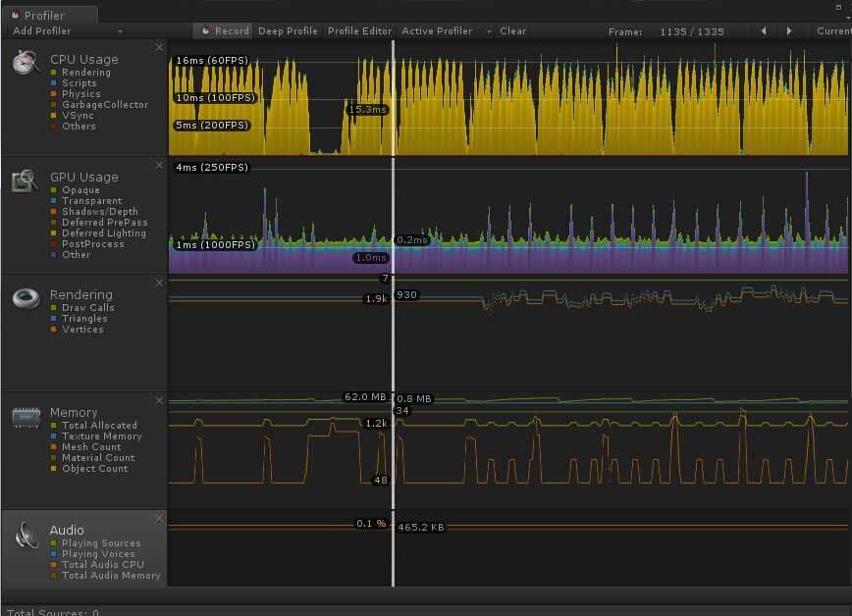
Task: Select the Profiler tab
Action: pyautogui.click(x=49, y=16)
